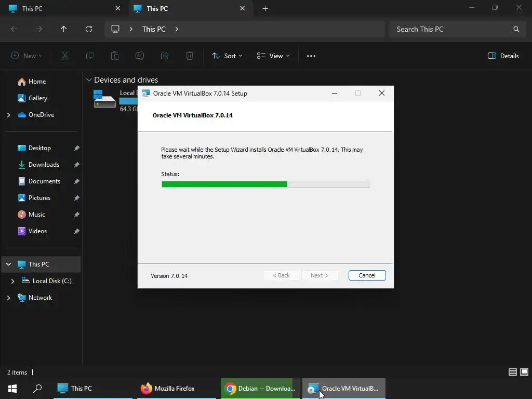Click the pin icon beside Videos
The height and width of the screenshot is (399, 532).
pyautogui.click(x=77, y=231)
